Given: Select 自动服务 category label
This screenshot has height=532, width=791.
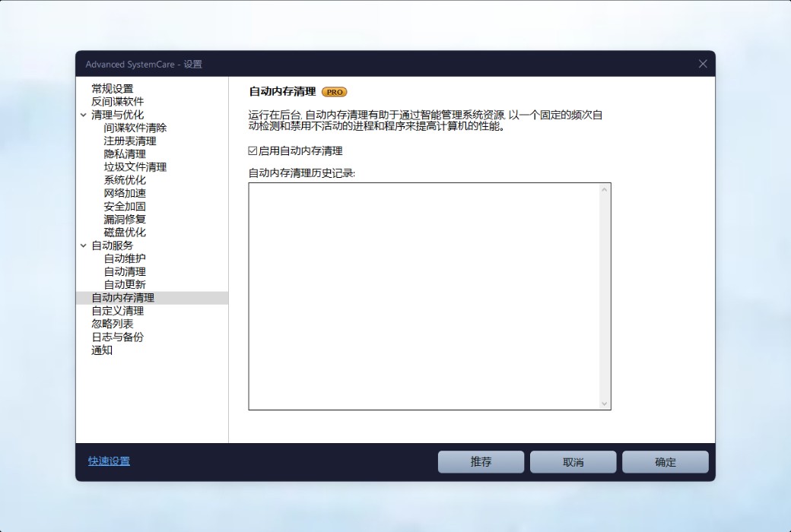Looking at the screenshot, I should (112, 245).
